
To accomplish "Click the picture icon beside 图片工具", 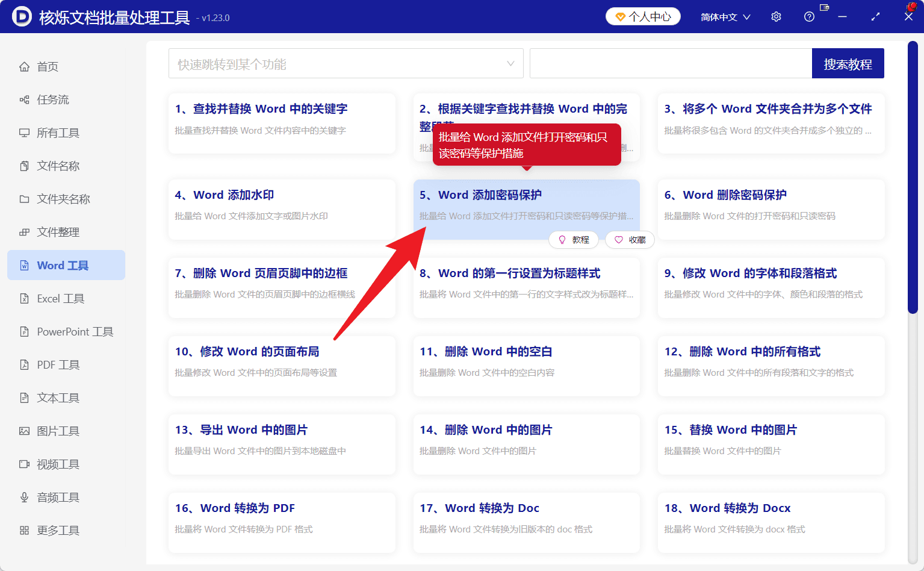I will (x=24, y=431).
